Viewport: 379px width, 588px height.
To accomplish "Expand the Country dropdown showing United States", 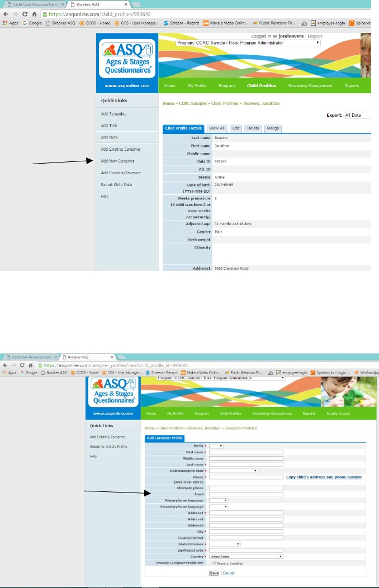I will [246, 556].
